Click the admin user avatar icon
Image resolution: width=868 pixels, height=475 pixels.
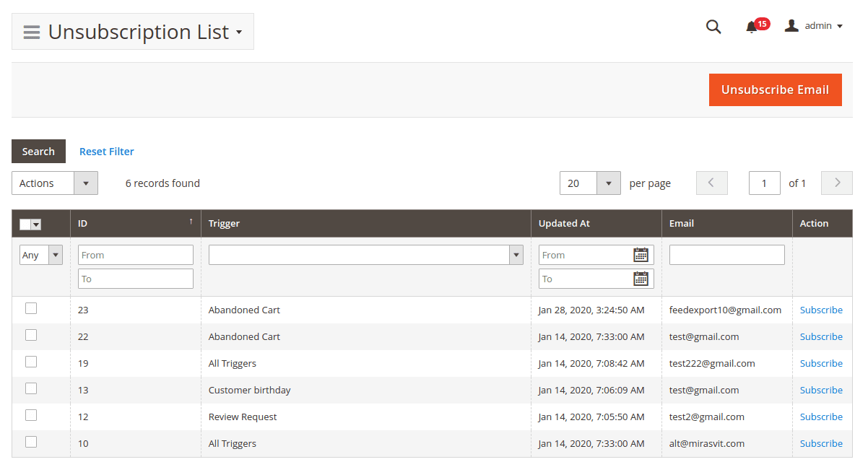tap(791, 26)
